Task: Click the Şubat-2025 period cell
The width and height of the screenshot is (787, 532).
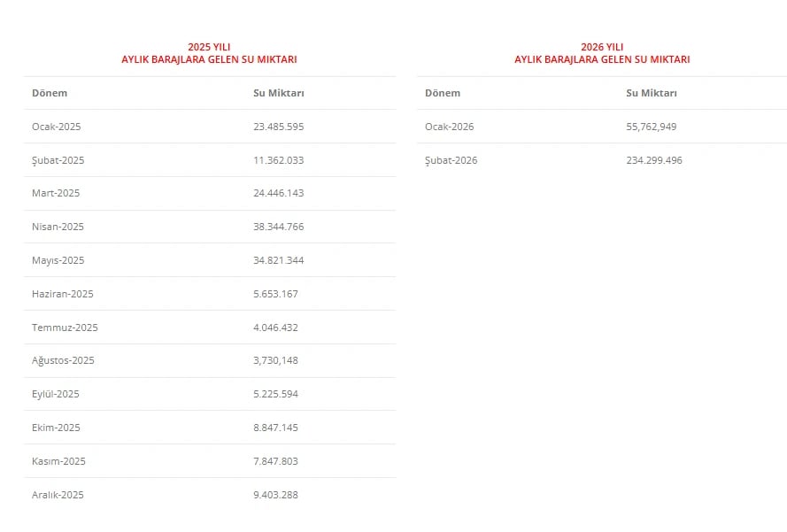Action: pos(58,160)
